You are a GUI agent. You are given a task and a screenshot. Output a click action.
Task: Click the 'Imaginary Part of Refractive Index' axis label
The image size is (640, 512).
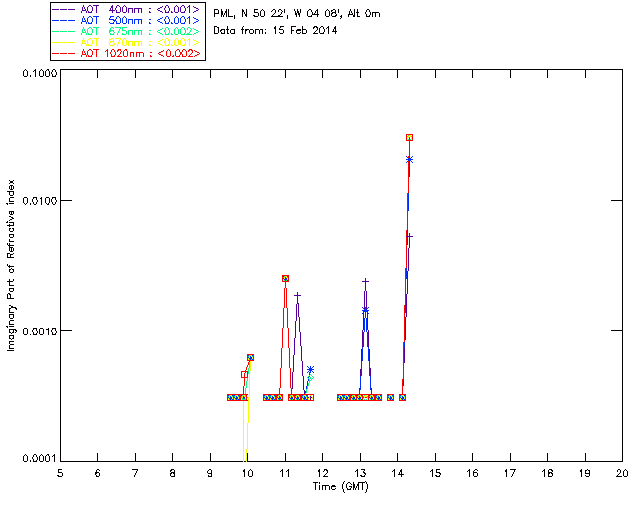(x=11, y=265)
